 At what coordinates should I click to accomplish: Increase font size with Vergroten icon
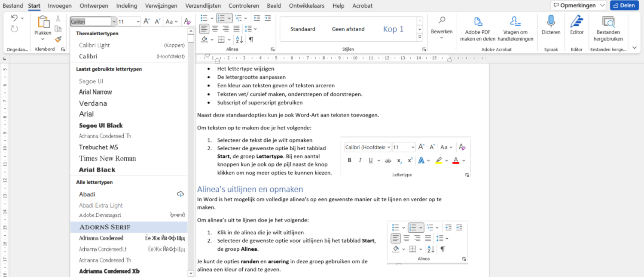pos(147,20)
